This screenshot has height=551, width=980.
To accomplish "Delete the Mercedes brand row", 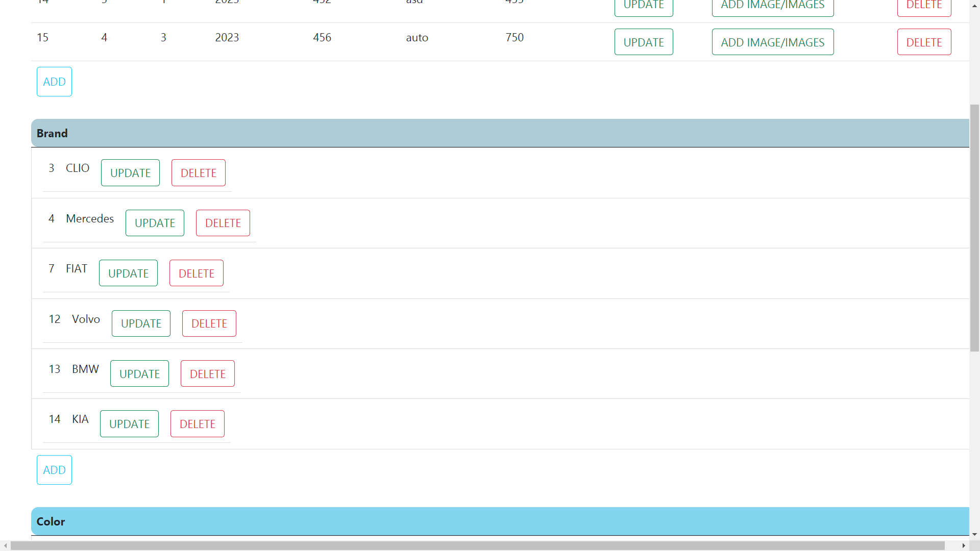I will coord(223,223).
